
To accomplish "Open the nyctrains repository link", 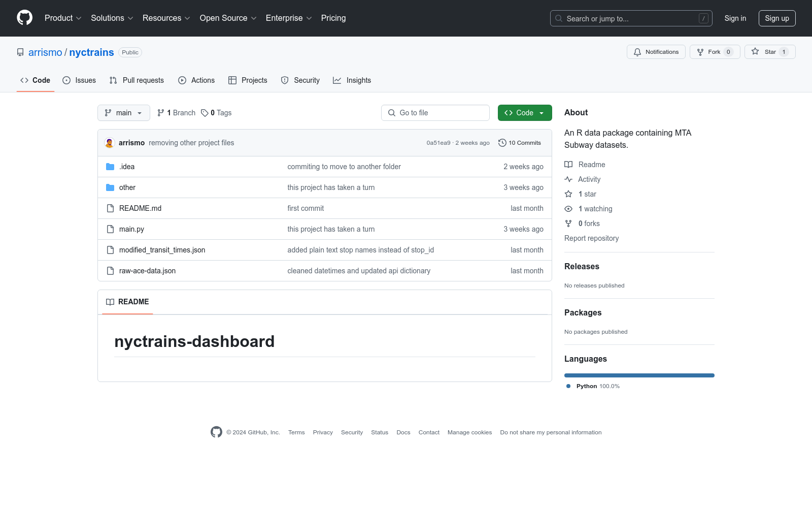I will point(91,52).
